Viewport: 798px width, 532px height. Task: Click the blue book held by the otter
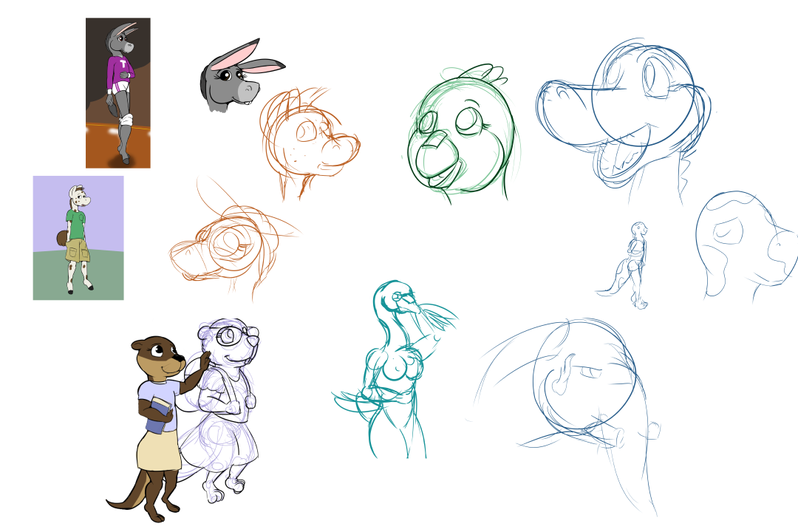pyautogui.click(x=159, y=416)
